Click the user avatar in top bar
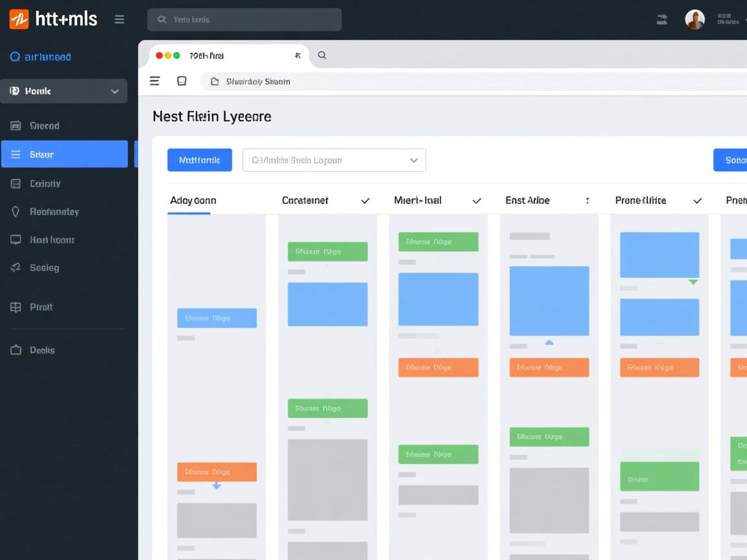The width and height of the screenshot is (747, 560). (x=694, y=19)
